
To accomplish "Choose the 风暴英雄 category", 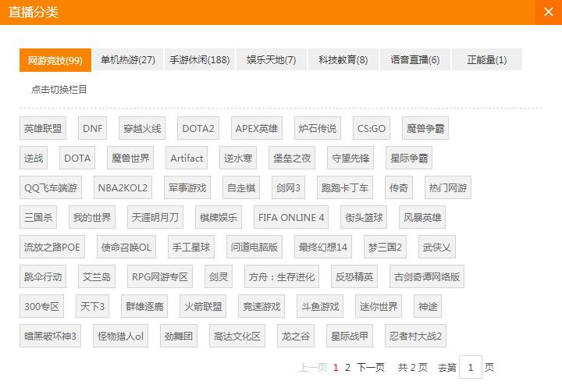I will click(422, 217).
